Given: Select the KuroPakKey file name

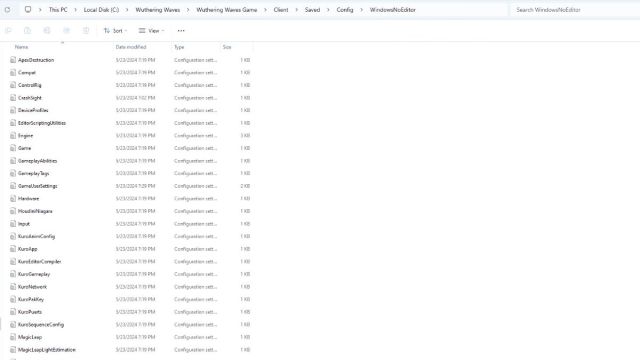Looking at the screenshot, I should [x=31, y=299].
